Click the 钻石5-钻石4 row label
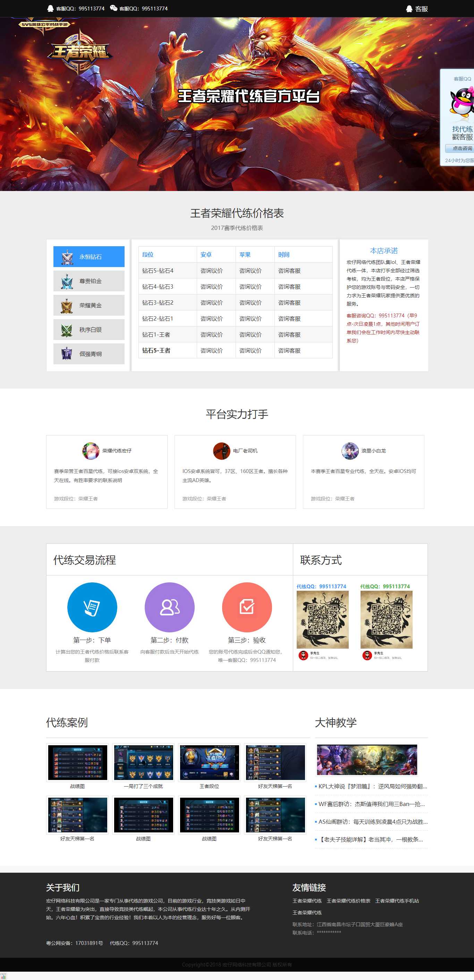The height and width of the screenshot is (980, 474). click(158, 271)
